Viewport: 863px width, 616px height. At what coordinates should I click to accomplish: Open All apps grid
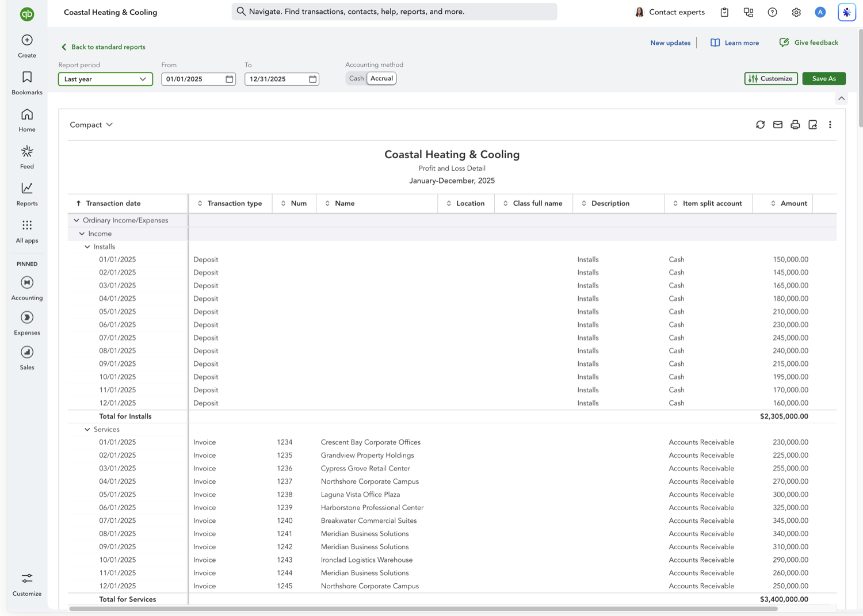[x=27, y=231]
